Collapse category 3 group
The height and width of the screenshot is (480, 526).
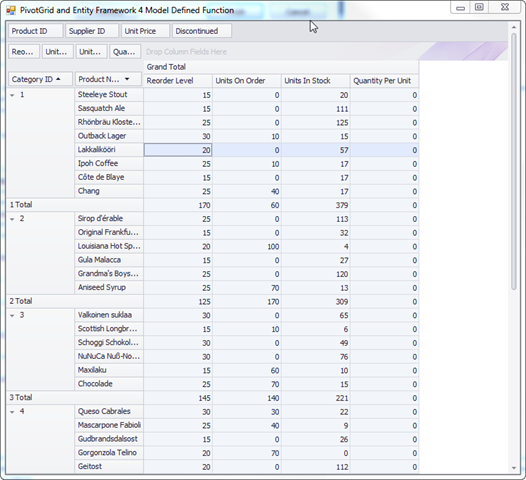(12, 316)
